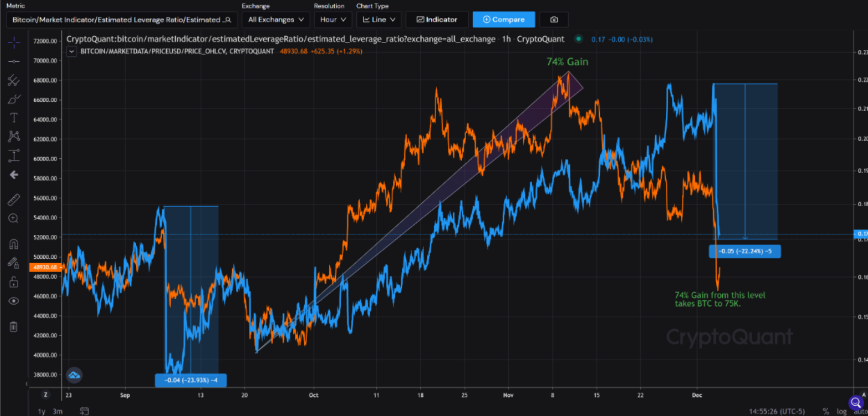Open the go-to-date calendar icon
Screen dimensions: 868x416
[85, 411]
